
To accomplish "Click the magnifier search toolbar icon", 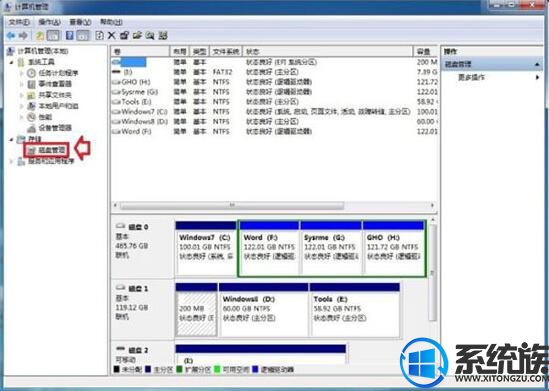I will point(150,35).
